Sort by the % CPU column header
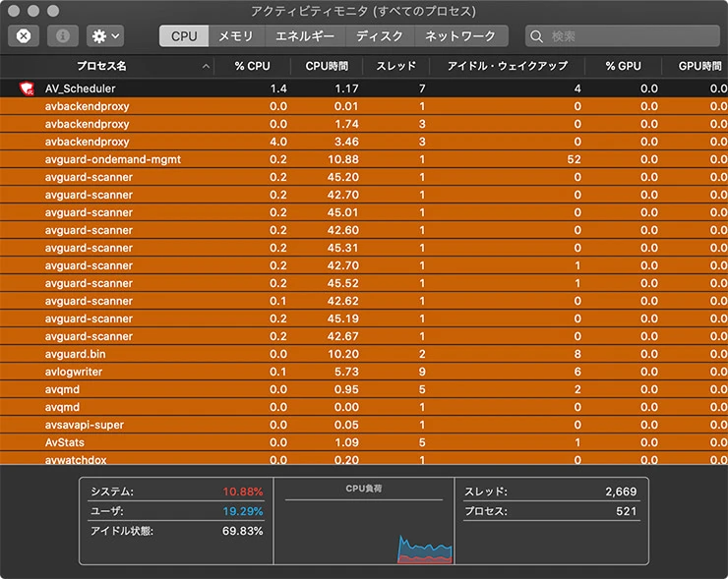This screenshot has width=728, height=579. tap(253, 66)
